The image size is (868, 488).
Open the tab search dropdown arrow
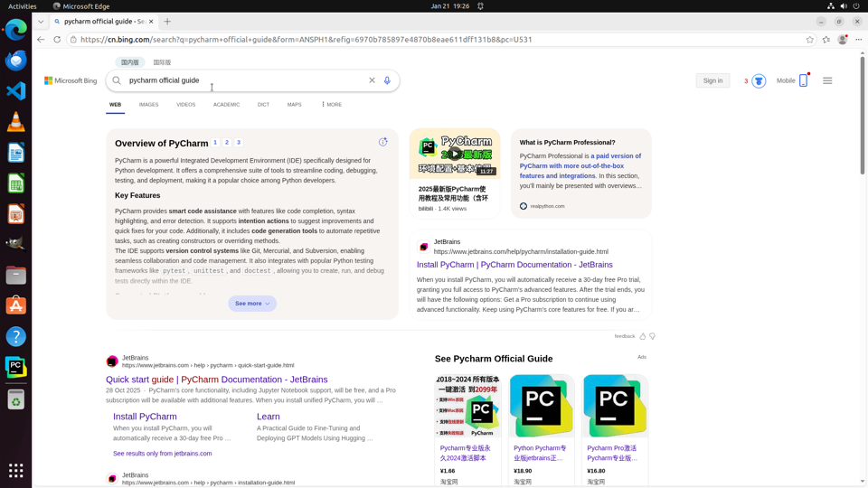pyautogui.click(x=41, y=22)
